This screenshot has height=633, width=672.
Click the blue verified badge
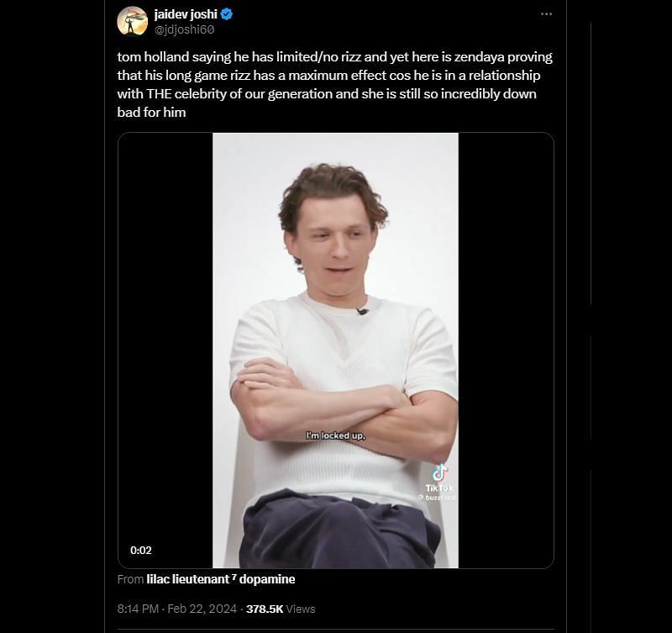228,15
